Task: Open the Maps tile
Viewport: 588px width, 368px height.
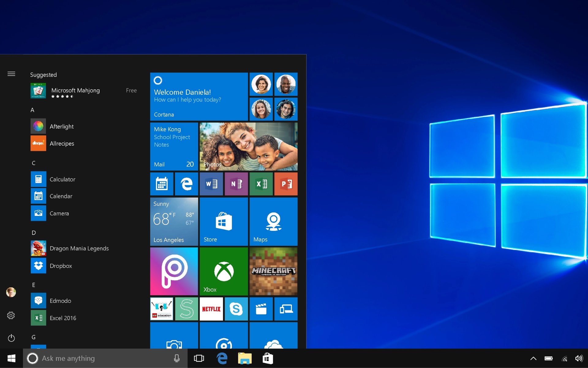Action: [x=273, y=221]
